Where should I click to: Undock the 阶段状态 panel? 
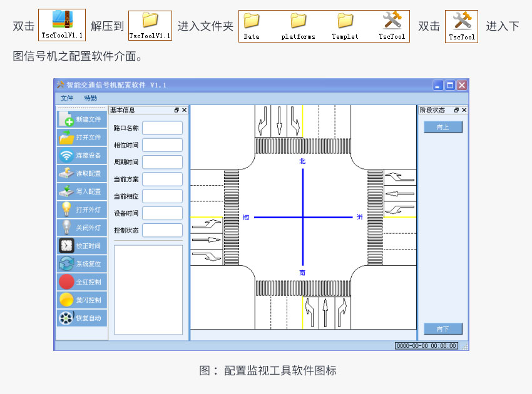pos(456,110)
